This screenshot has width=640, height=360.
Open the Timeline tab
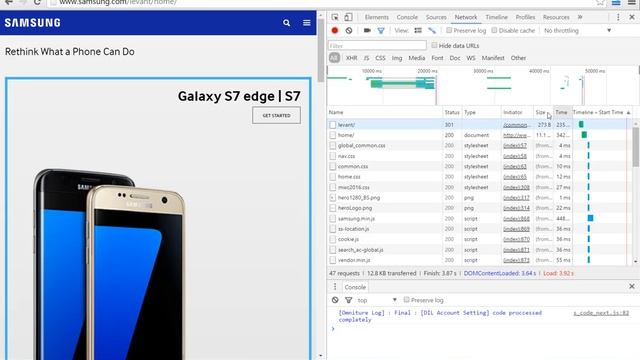tap(496, 17)
